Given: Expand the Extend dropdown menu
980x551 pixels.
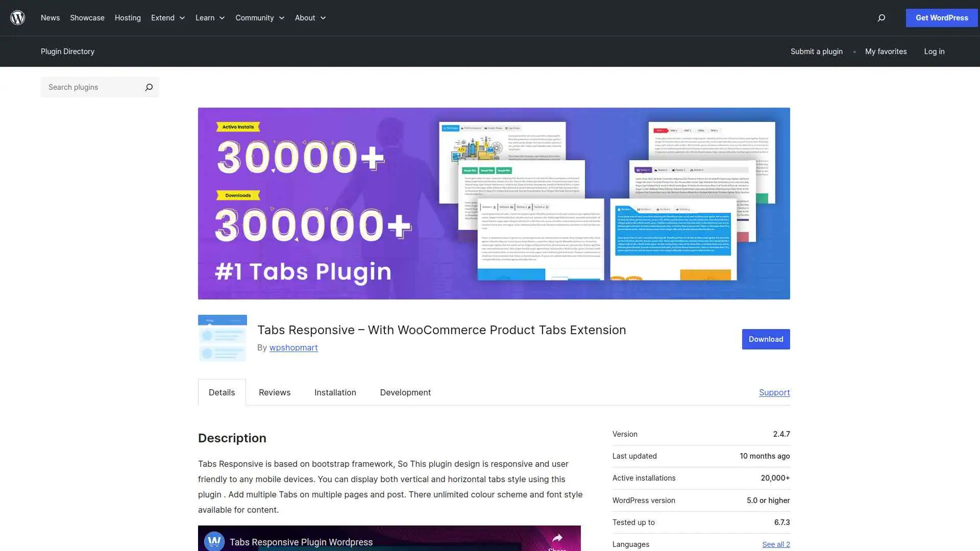Looking at the screenshot, I should [167, 17].
